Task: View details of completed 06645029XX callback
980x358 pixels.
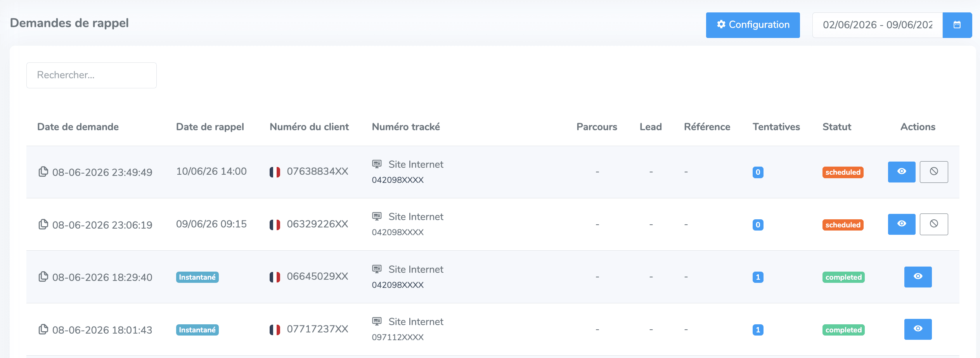Action: (x=918, y=277)
